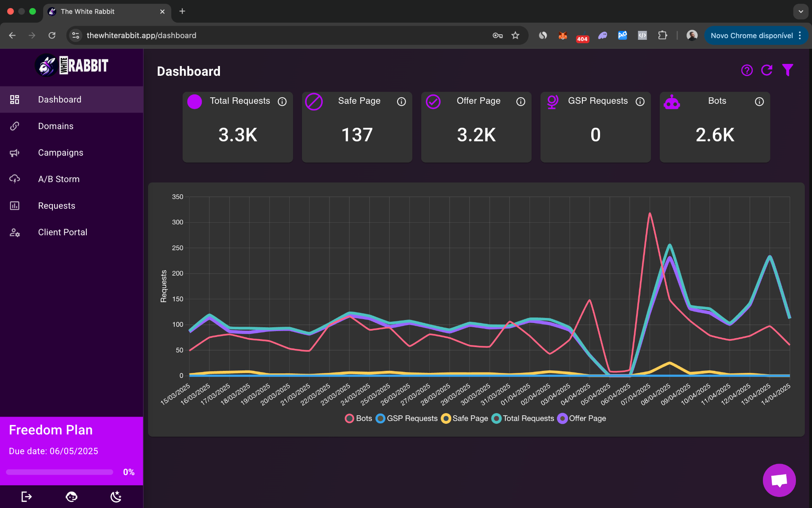Image resolution: width=812 pixels, height=508 pixels.
Task: Open Client Portal page
Action: point(63,232)
